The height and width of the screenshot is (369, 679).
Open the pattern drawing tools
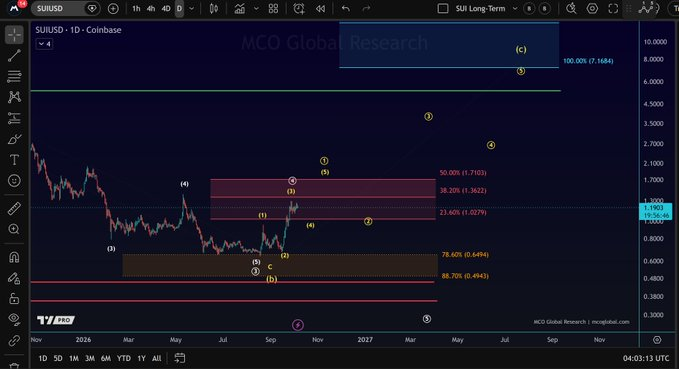pos(14,97)
